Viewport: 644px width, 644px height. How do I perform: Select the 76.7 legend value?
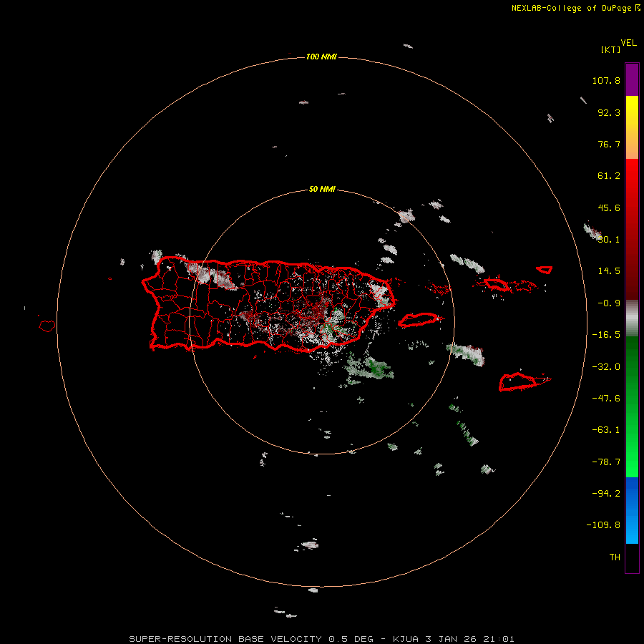609,144
